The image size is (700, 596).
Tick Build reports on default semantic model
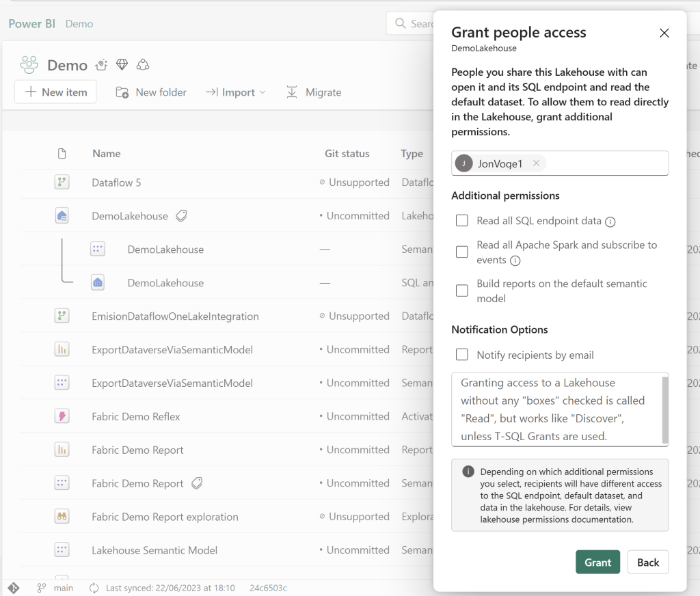[x=462, y=290]
